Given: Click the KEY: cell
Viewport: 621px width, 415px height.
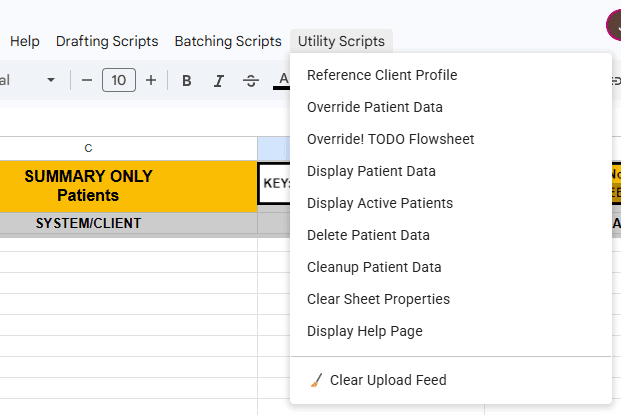Looking at the screenshot, I should (x=275, y=183).
